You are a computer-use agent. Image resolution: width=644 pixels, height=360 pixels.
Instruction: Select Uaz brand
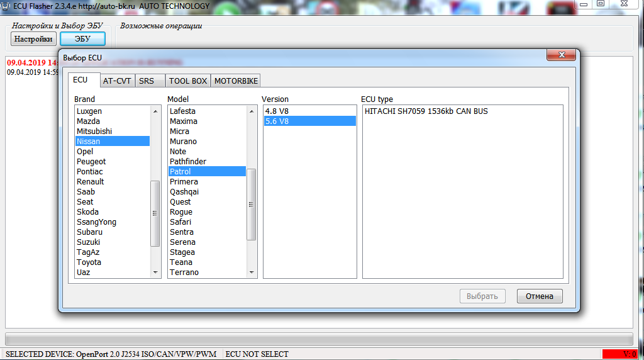[x=112, y=272]
